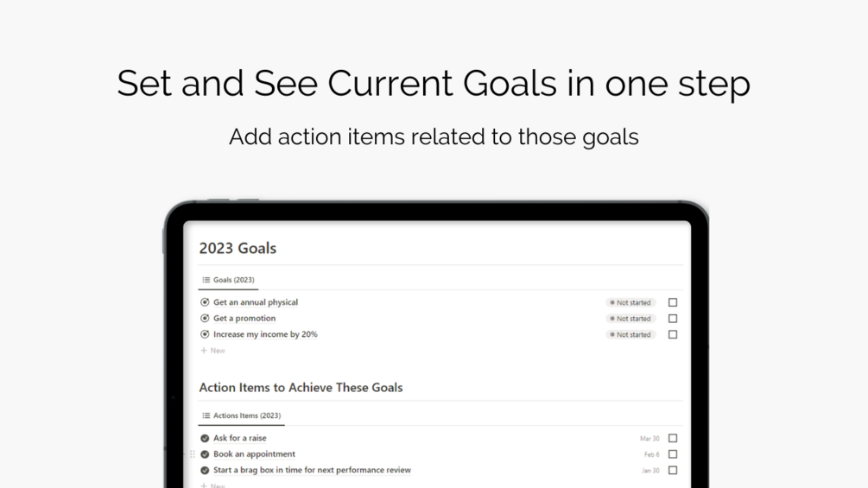Open the 'Start a brag box' action item
Screen dimensions: 868x488
[x=312, y=471]
